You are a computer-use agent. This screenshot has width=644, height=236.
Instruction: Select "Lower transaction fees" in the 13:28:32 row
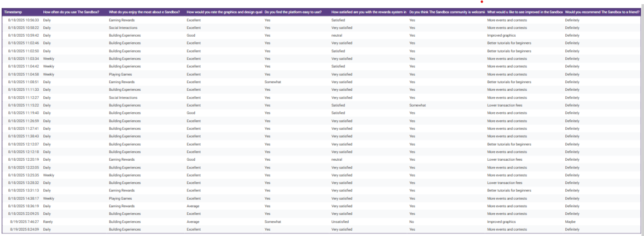coord(504,183)
